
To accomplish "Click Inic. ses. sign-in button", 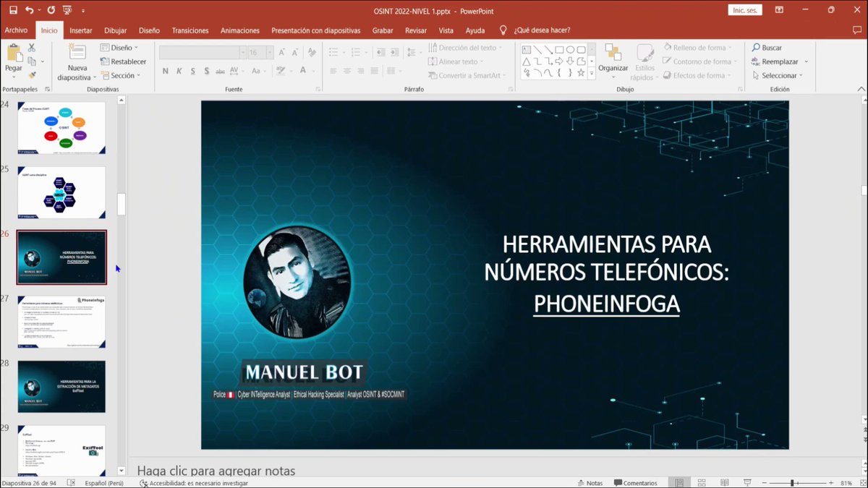I will (x=745, y=10).
